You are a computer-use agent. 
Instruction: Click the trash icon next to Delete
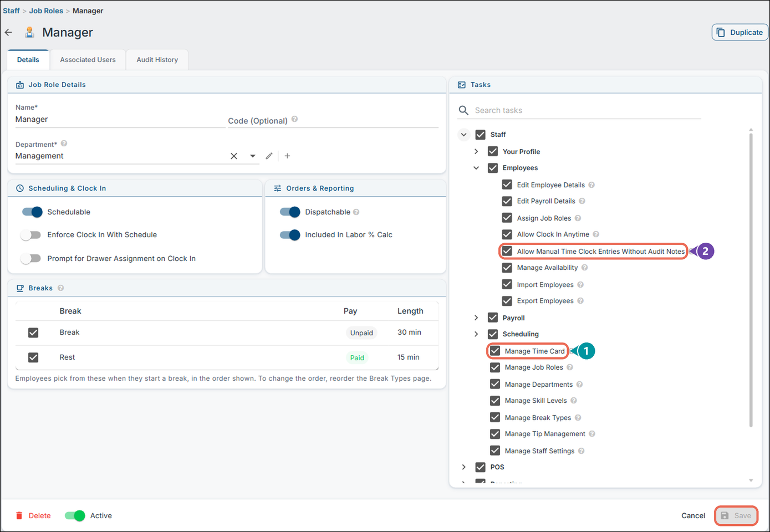click(x=19, y=516)
